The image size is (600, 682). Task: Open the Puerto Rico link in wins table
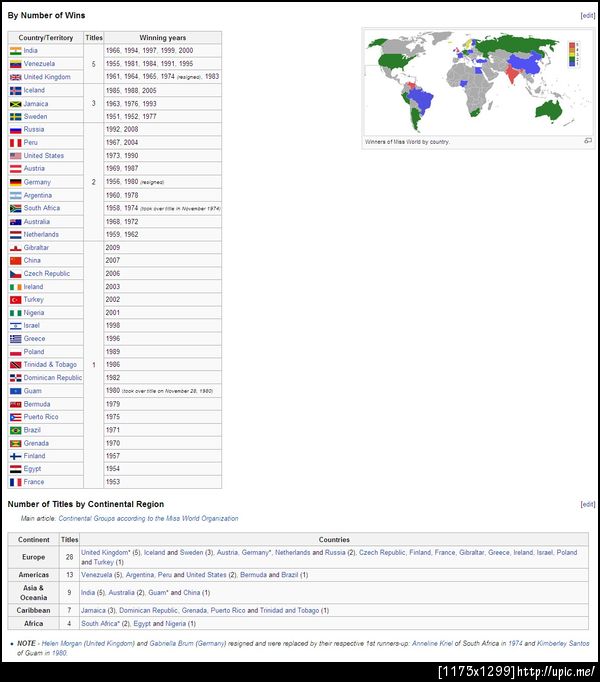[x=41, y=417]
